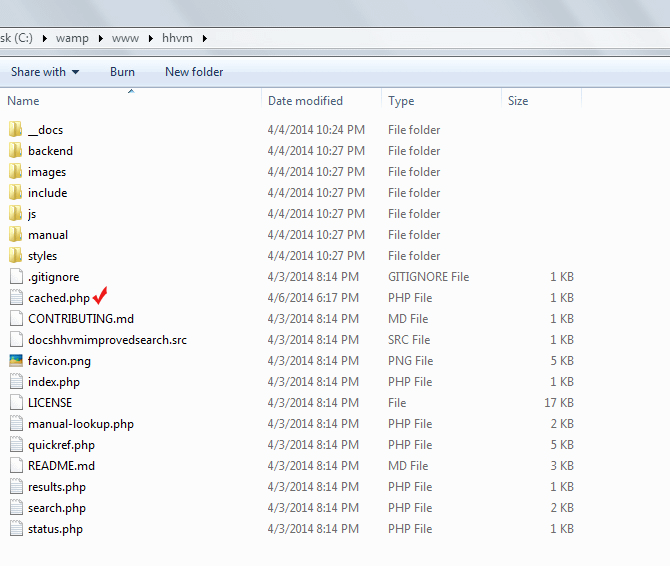Select the file name search.php

click(x=57, y=508)
